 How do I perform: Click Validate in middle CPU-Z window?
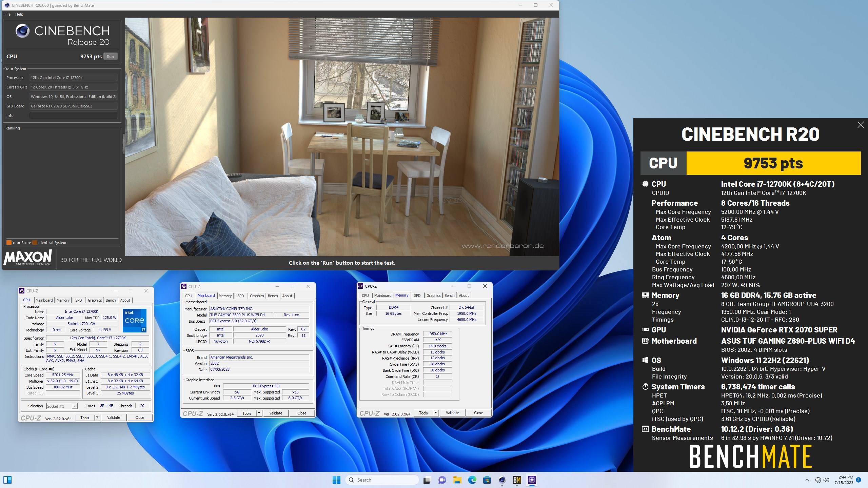click(276, 413)
